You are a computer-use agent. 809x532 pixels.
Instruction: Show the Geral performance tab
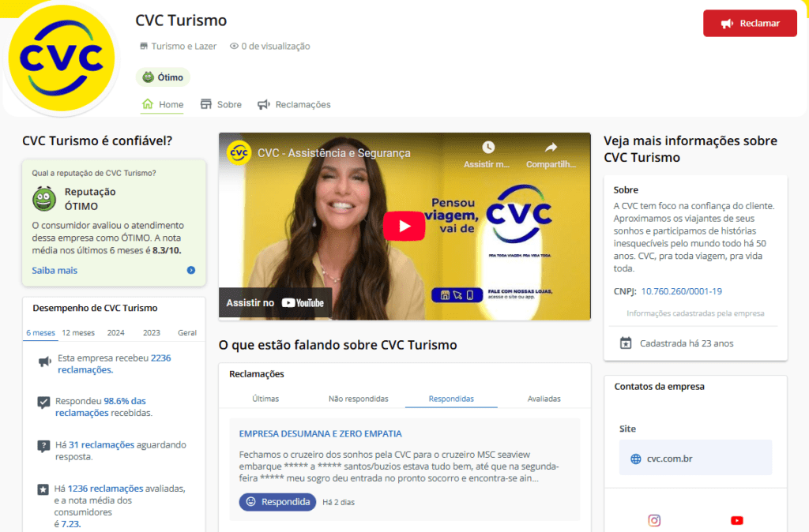click(x=187, y=333)
